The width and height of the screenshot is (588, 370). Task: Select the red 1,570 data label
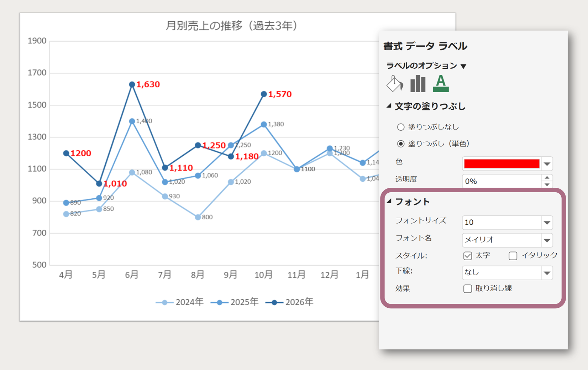280,94
